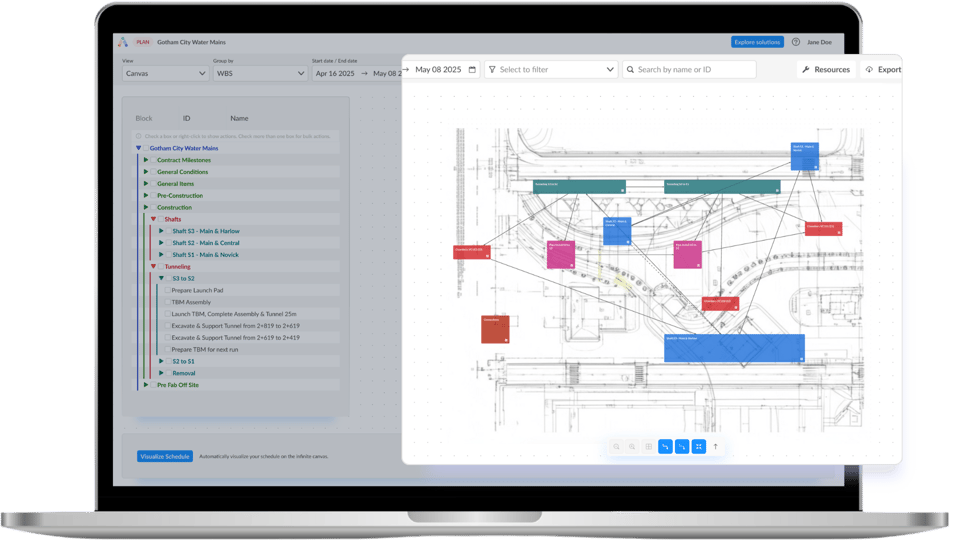Open the Select to filter dropdown

pyautogui.click(x=551, y=70)
